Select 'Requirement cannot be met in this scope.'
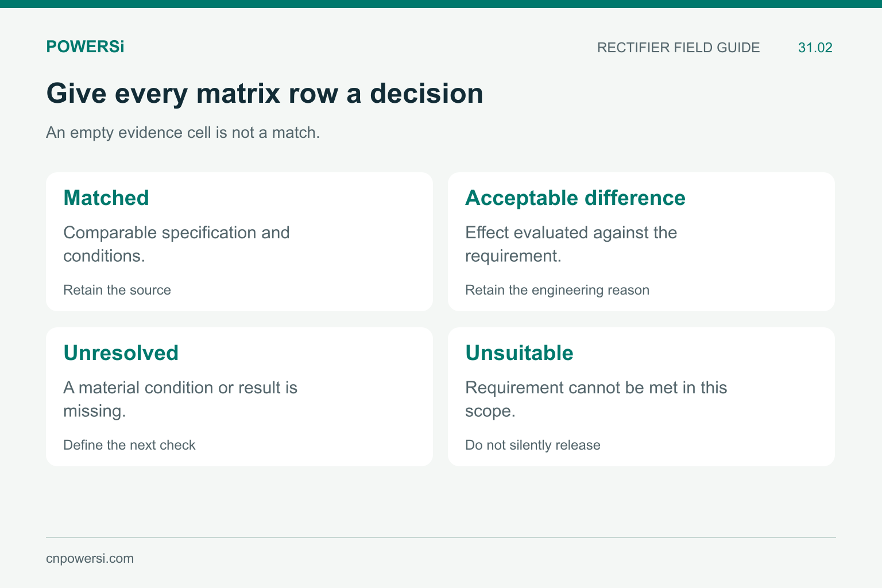 pyautogui.click(x=596, y=399)
